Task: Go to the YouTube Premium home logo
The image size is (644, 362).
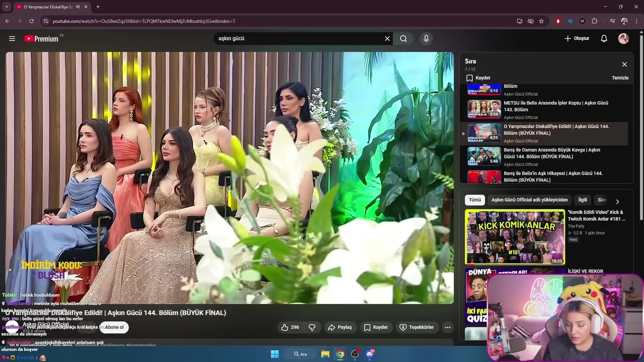Action: [41, 39]
